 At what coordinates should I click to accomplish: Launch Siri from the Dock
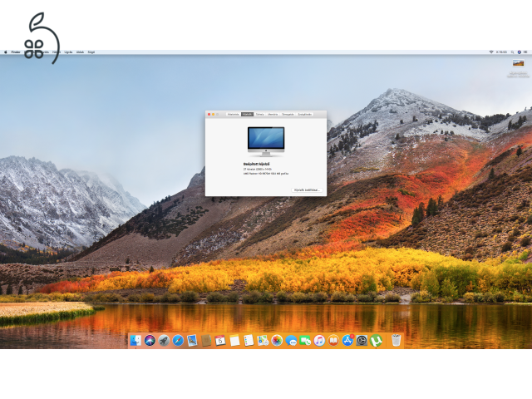(150, 340)
